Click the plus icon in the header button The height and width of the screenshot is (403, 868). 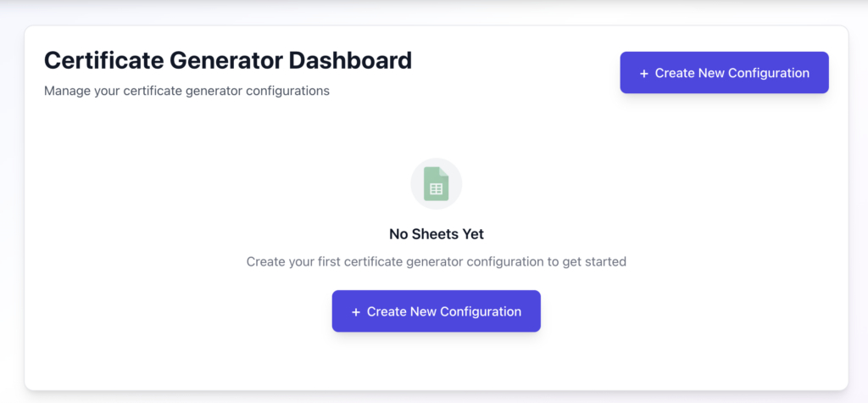point(644,74)
